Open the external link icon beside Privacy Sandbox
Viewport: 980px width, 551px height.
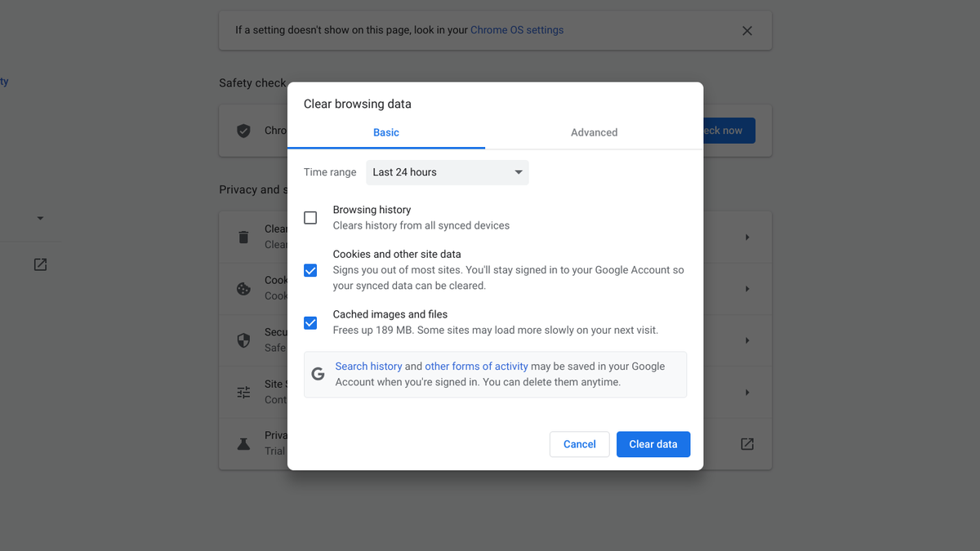click(746, 443)
